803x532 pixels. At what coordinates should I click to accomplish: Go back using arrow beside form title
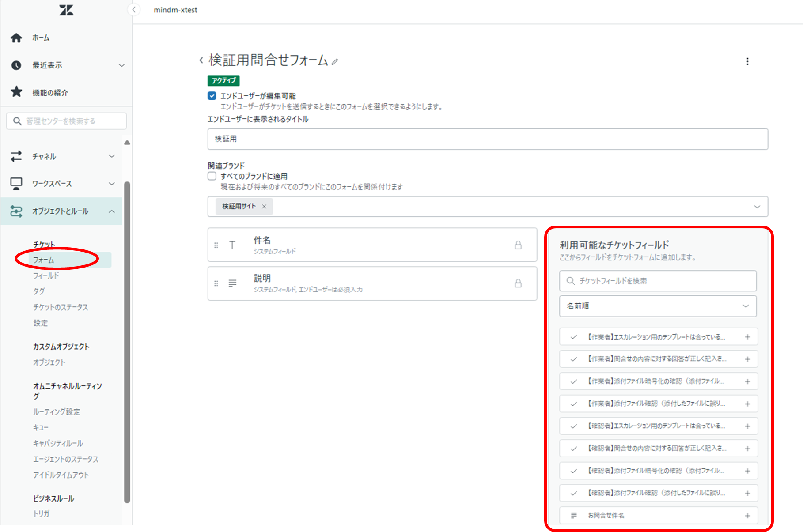(201, 60)
